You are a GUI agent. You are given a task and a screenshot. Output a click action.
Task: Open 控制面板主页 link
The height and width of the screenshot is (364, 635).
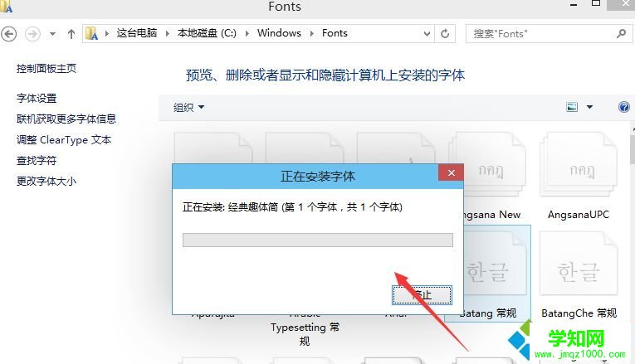pos(46,69)
